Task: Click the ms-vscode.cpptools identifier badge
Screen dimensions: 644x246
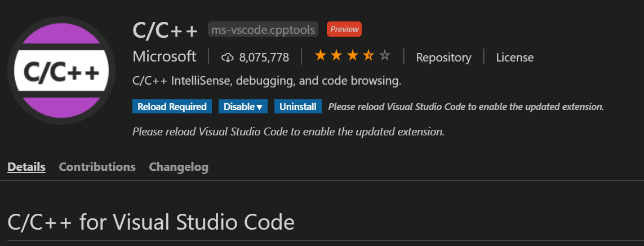Action: (x=264, y=29)
